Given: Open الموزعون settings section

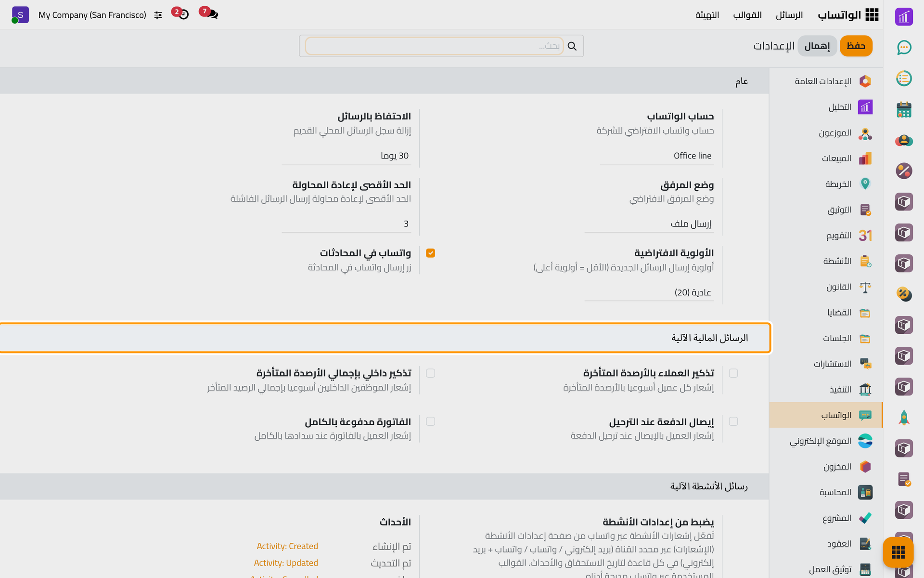Looking at the screenshot, I should point(826,132).
